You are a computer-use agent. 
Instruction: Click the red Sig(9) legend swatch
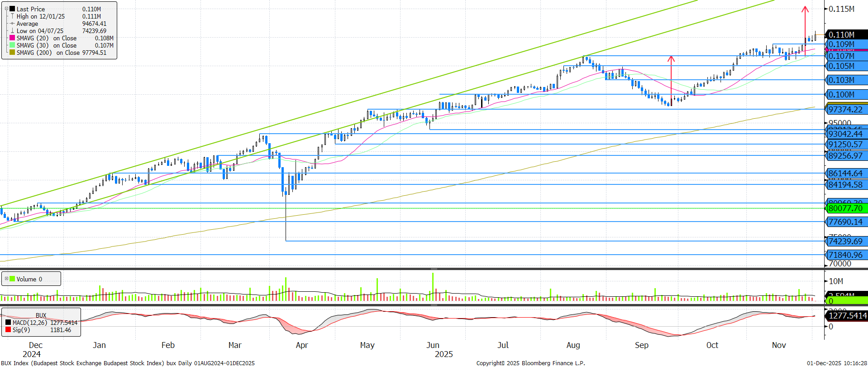coord(8,330)
